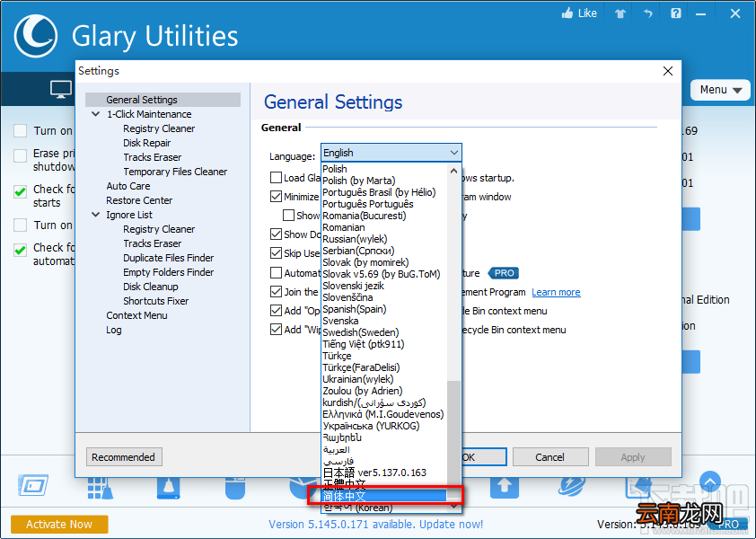The width and height of the screenshot is (756, 539).
Task: Uncheck Check for updates when program starts
Action: (20, 191)
